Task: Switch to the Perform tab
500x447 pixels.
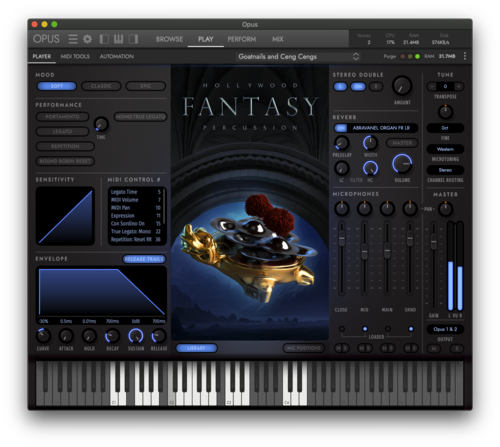Action: click(242, 39)
